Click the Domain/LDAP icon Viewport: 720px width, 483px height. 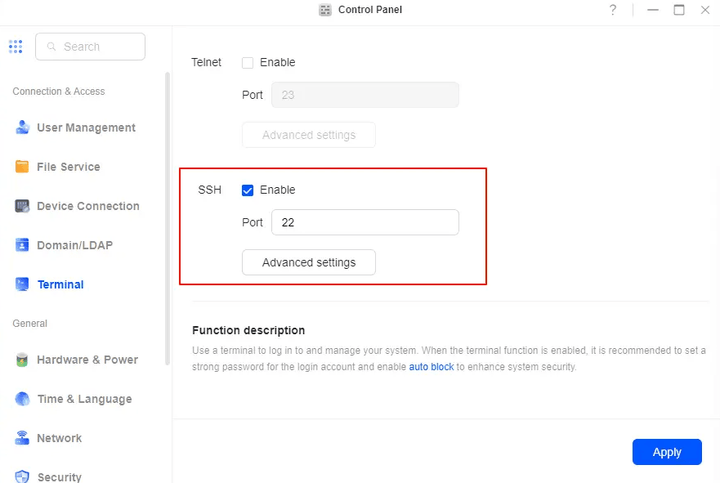[x=22, y=245]
